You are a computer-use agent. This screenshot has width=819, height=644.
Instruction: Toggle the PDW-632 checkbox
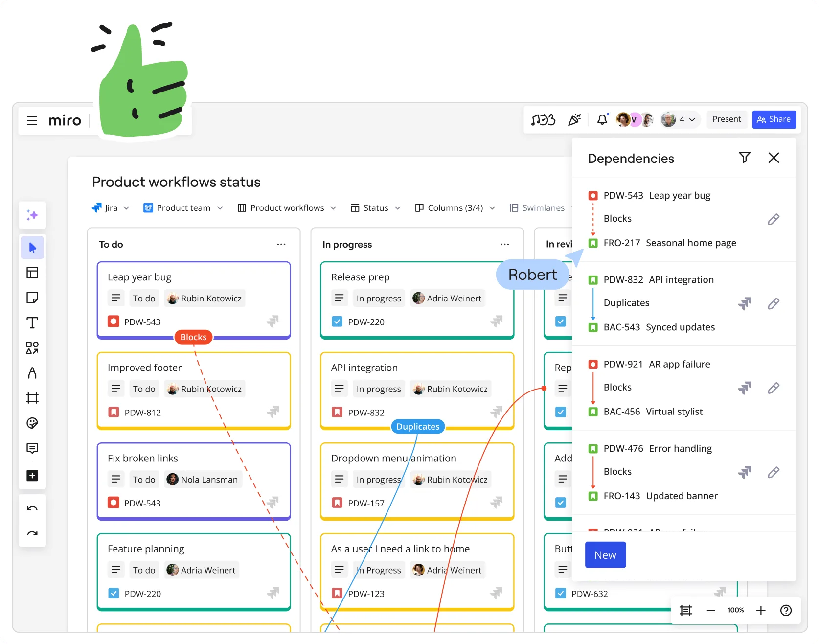click(561, 593)
